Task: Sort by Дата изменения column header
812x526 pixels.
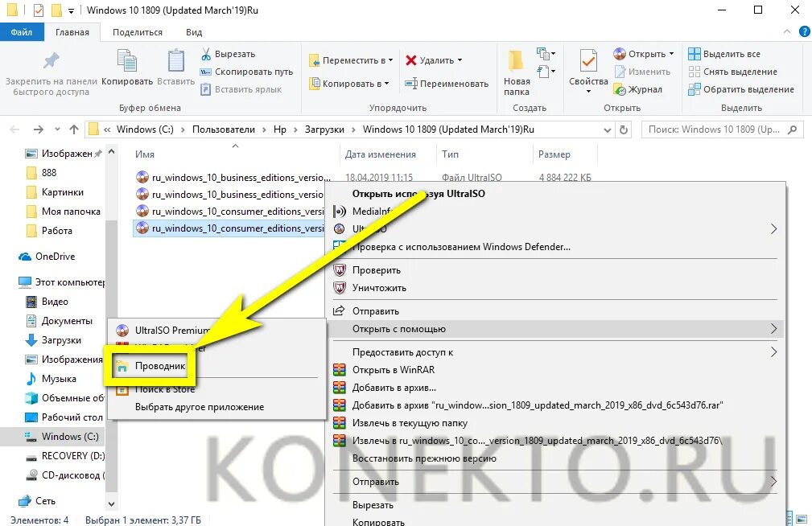Action: click(x=380, y=154)
